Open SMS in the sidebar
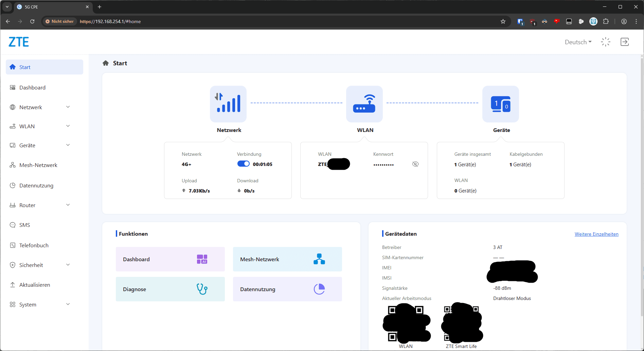This screenshot has height=351, width=644. click(x=44, y=225)
